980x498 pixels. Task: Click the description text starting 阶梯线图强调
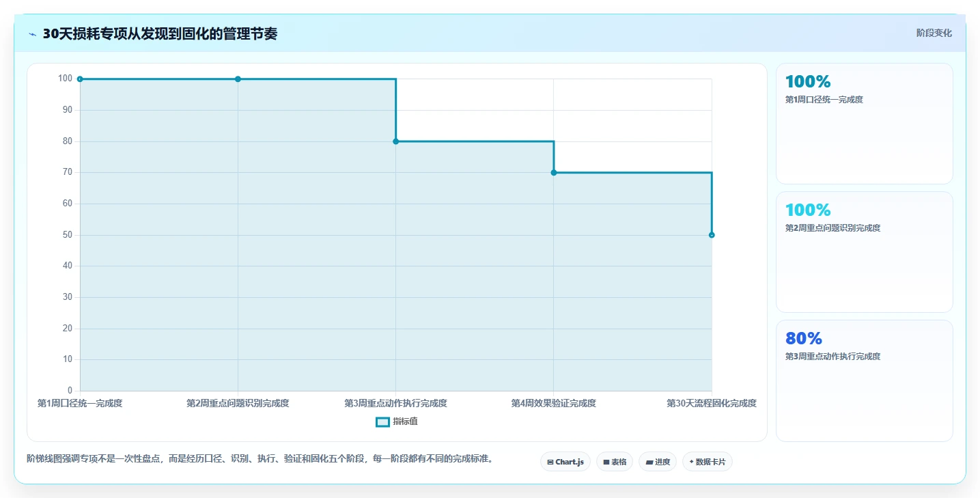[260, 458]
